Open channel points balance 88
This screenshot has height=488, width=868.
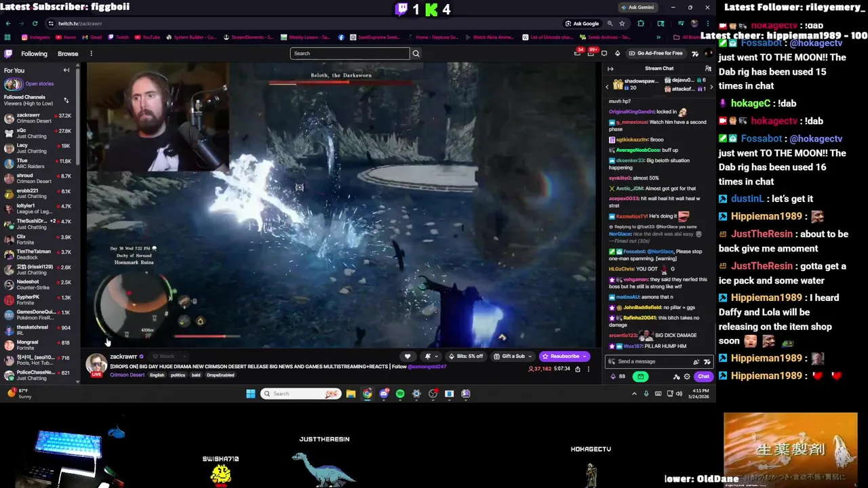coord(618,377)
